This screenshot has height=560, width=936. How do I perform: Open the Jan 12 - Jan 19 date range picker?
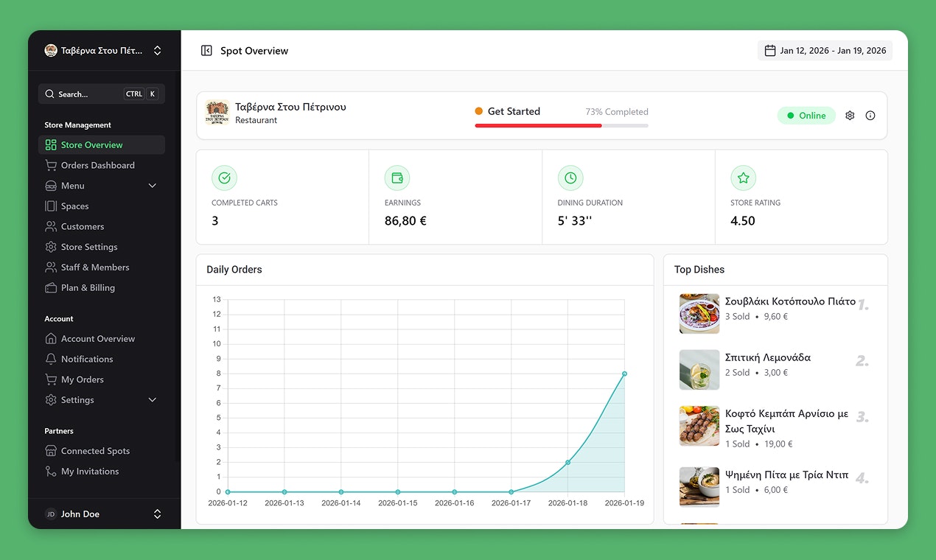tap(825, 50)
